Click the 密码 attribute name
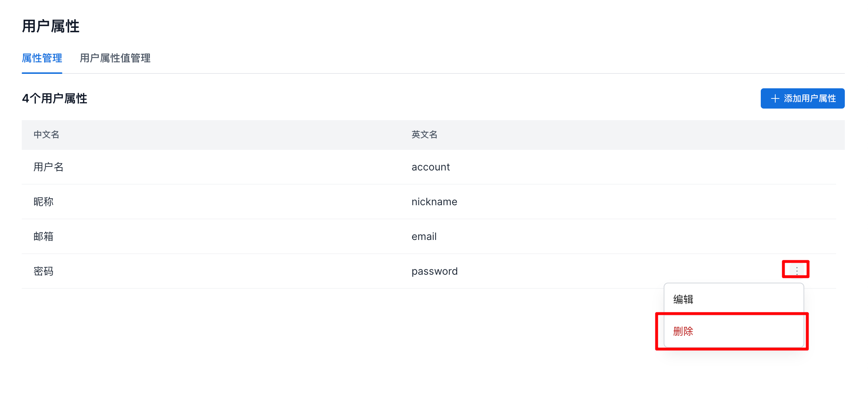The height and width of the screenshot is (401, 868). click(43, 271)
